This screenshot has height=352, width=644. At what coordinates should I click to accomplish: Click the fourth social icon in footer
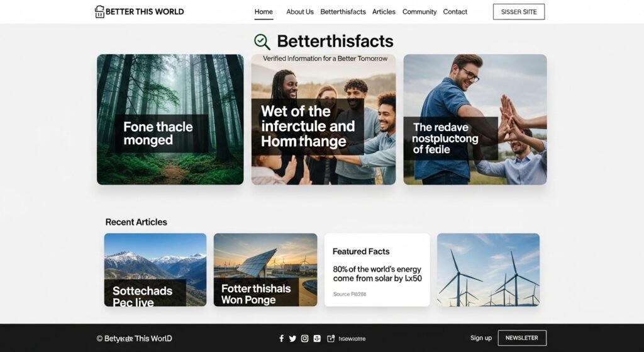tap(317, 338)
